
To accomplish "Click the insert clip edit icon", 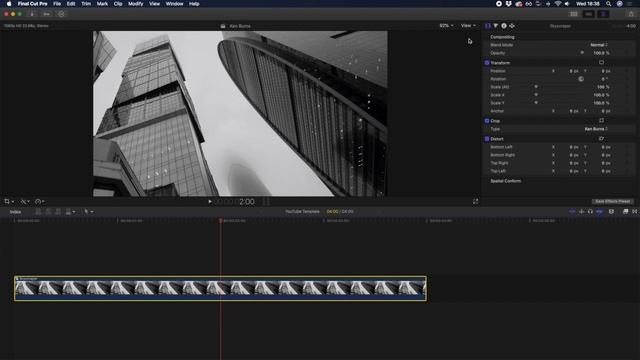I will [x=48, y=211].
